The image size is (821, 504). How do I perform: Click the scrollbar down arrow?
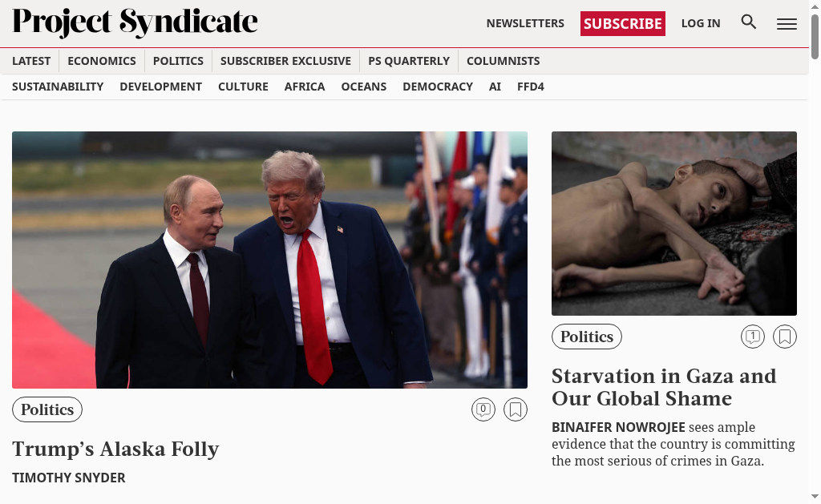[815, 496]
